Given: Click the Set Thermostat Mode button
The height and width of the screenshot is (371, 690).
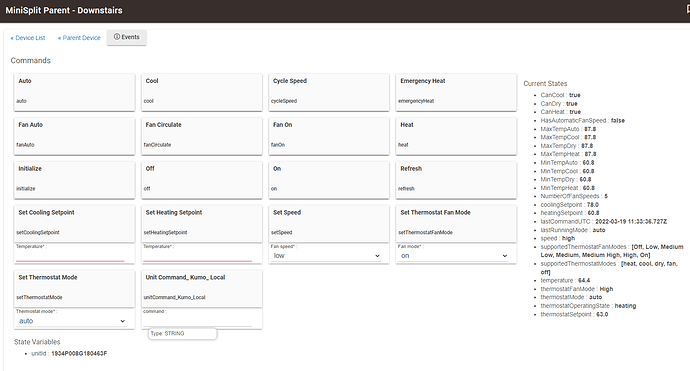Looking at the screenshot, I should (74, 288).
